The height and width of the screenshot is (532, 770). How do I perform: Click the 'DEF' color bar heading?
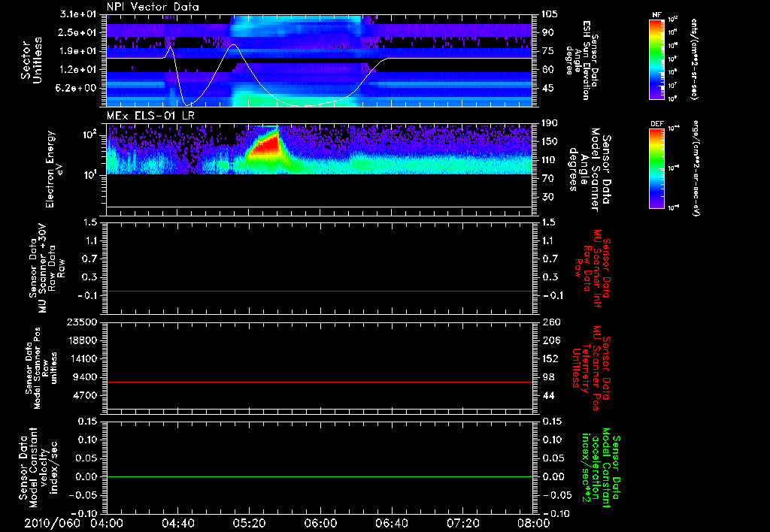tap(657, 124)
